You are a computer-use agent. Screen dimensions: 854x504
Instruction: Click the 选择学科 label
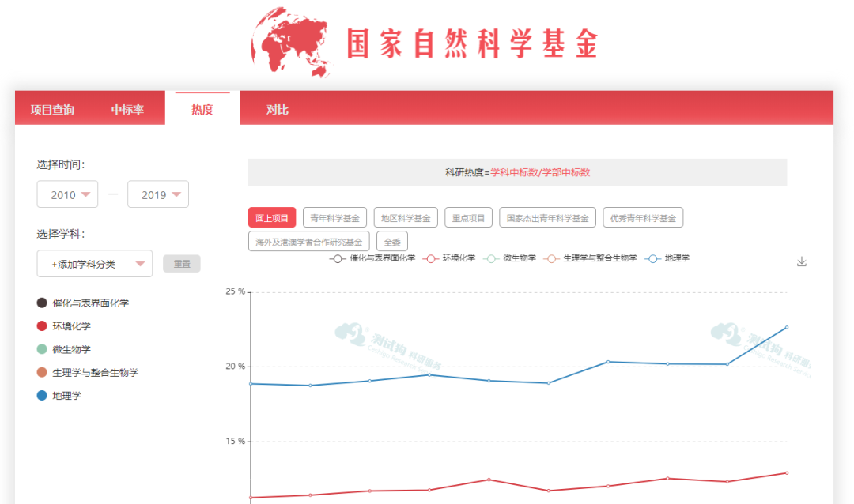pyautogui.click(x=60, y=234)
